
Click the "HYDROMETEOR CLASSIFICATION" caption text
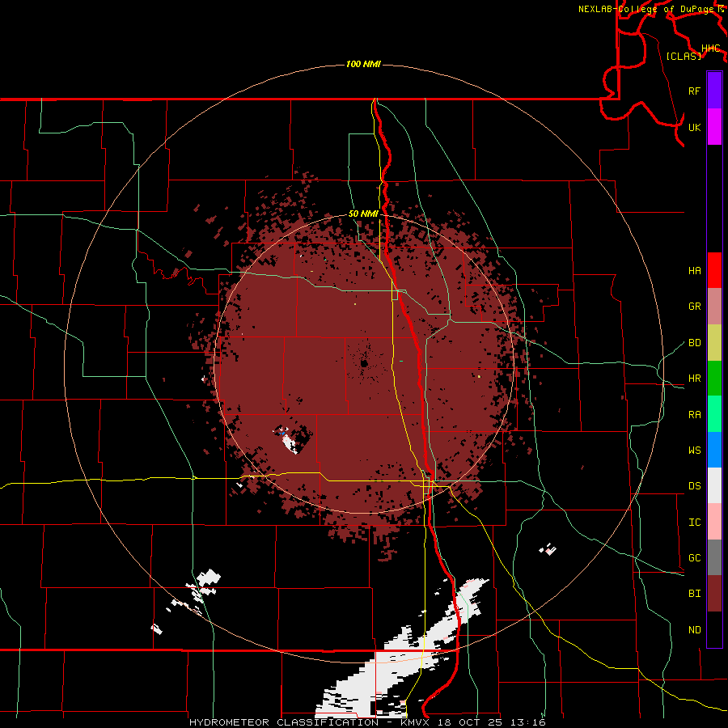click(284, 722)
